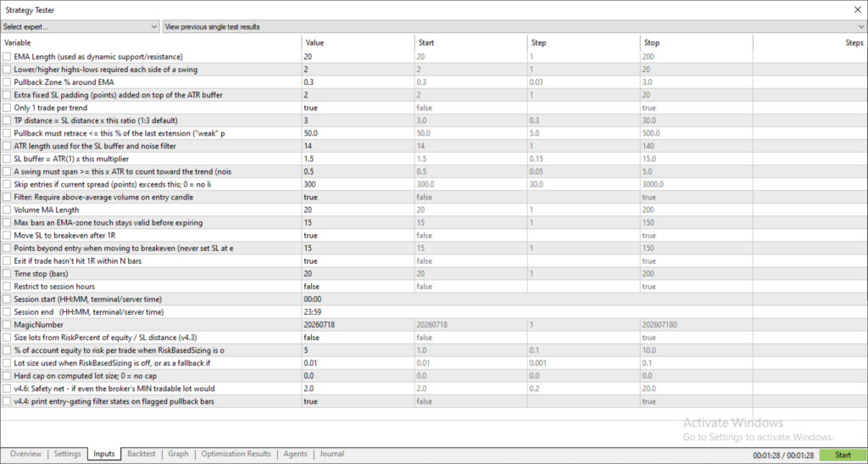Sort by the Variable column header
Viewport: 868px width, 464px height.
[x=151, y=42]
